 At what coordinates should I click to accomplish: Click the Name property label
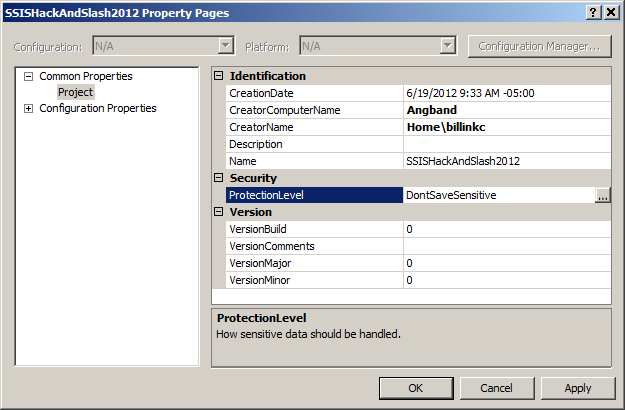242,161
